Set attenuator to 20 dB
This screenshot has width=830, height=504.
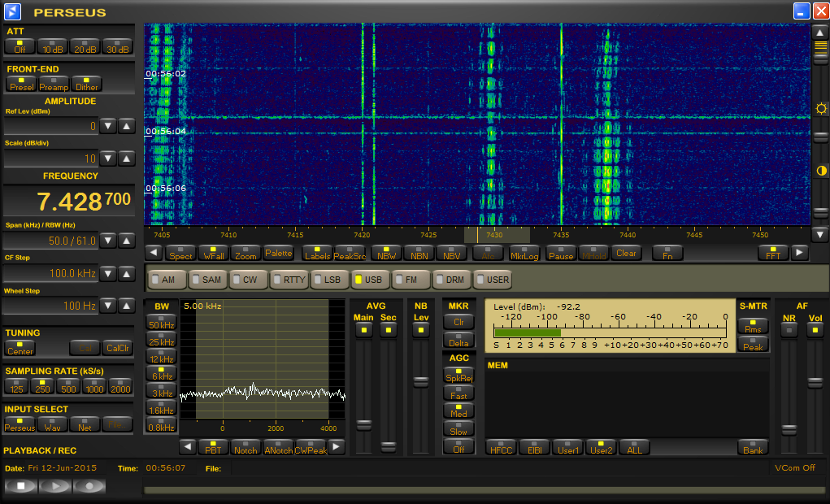(85, 46)
